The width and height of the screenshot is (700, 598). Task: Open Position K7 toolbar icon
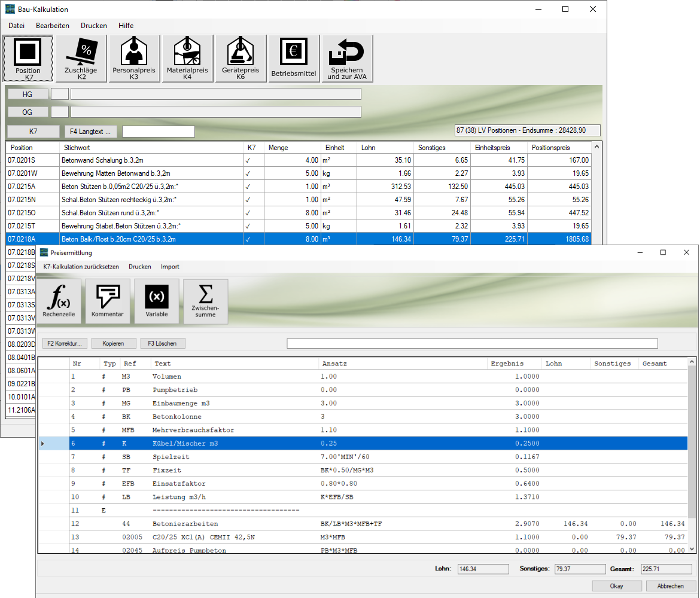[x=28, y=59]
